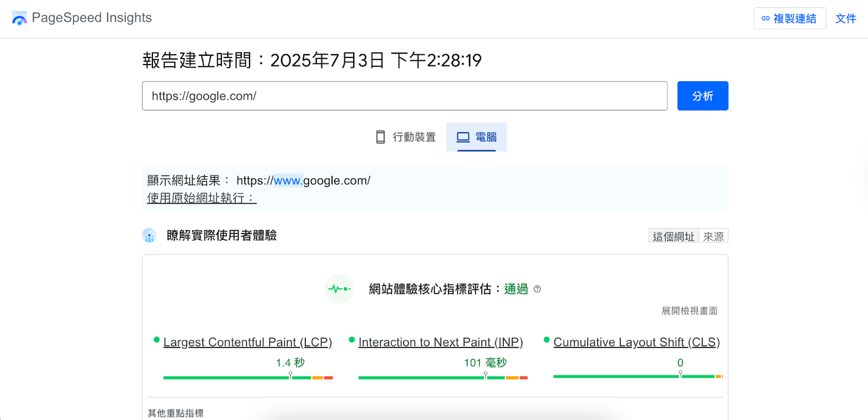Click the mobile phone icon
868x420 pixels.
pos(381,137)
